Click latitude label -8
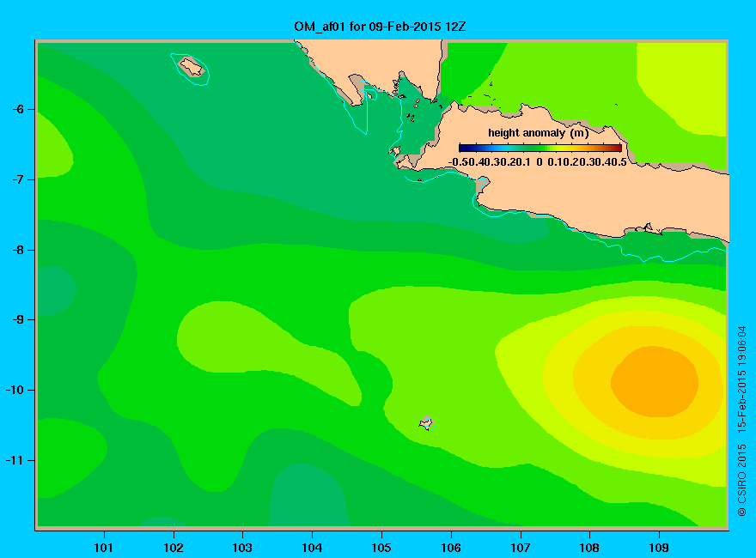The width and height of the screenshot is (756, 558). click(18, 250)
